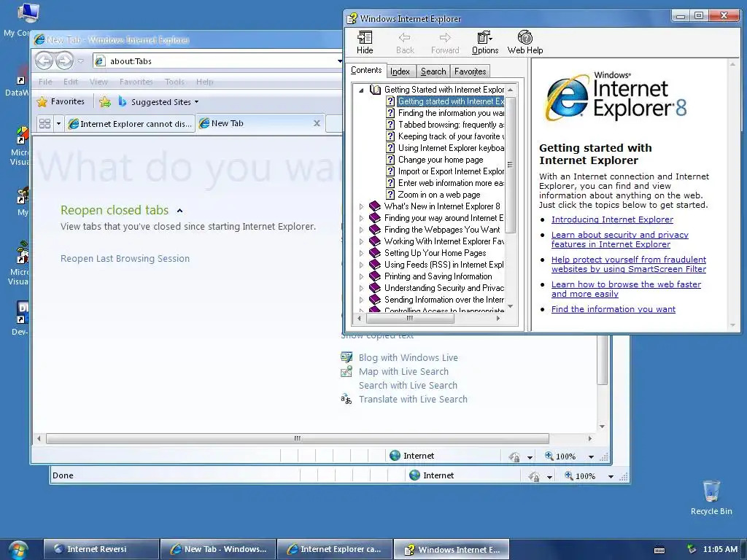Open the Tools menu
747x560 pixels.
click(x=174, y=82)
